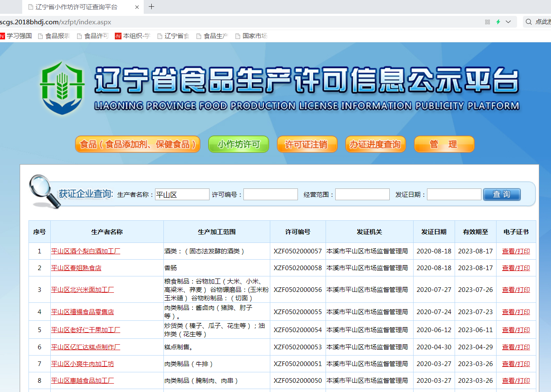Click license number XZF0502000057 cell

[x=298, y=251]
